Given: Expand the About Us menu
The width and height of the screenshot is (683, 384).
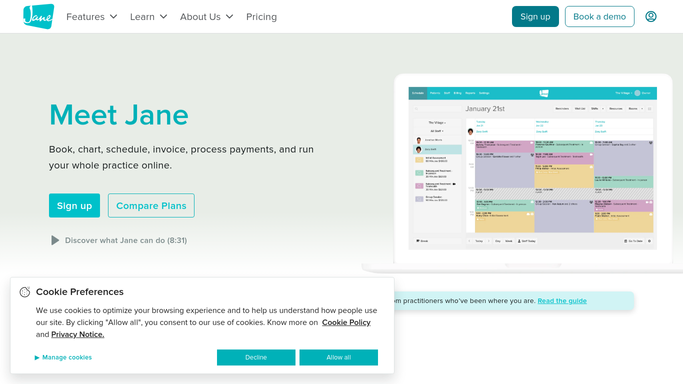Looking at the screenshot, I should (x=206, y=17).
